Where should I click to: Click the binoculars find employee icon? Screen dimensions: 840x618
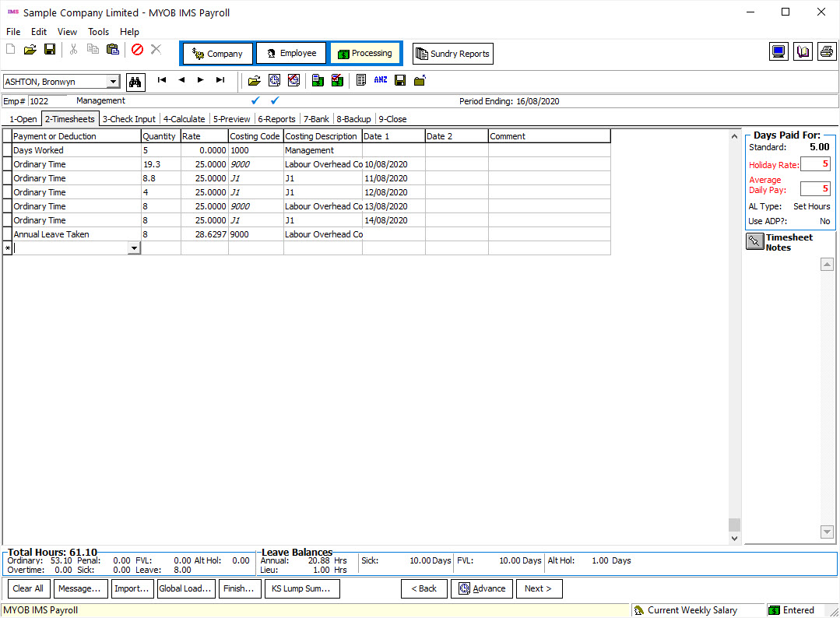coord(136,81)
